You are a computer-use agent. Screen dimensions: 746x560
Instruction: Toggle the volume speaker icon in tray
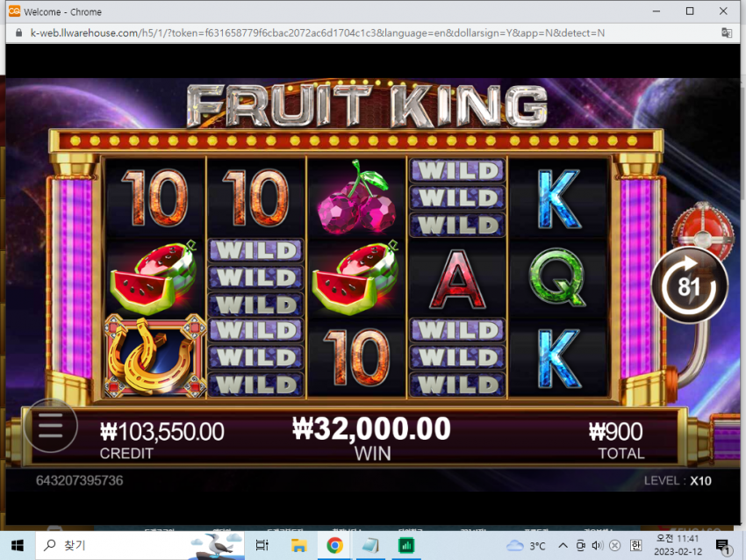pos(597,545)
